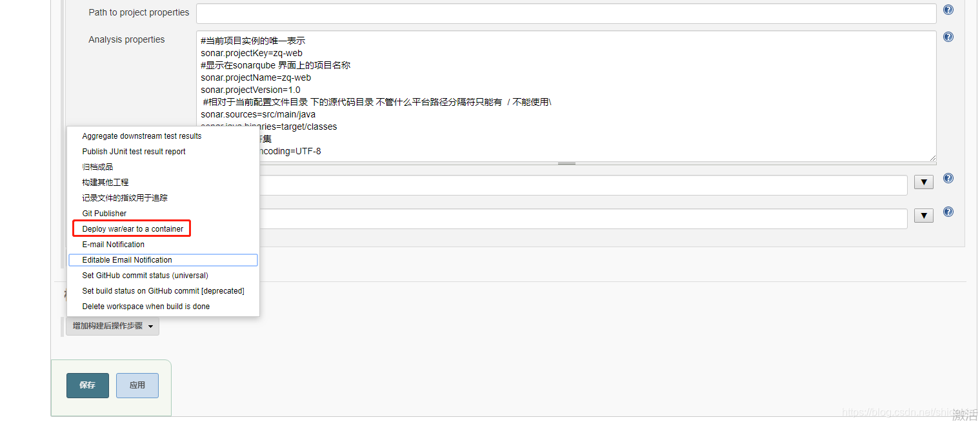Select Aggregate downstream test results
The image size is (980, 424).
click(x=141, y=136)
